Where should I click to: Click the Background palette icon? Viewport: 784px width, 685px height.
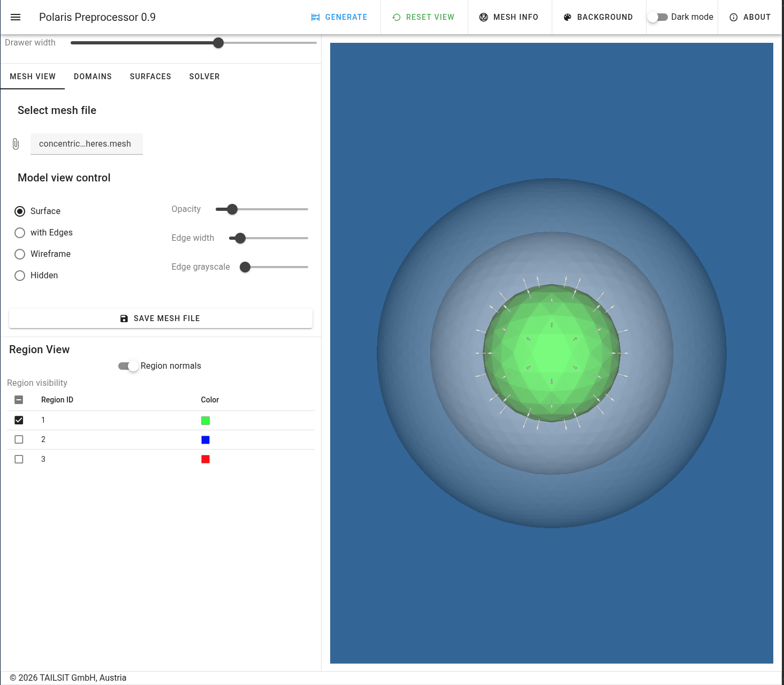click(567, 17)
